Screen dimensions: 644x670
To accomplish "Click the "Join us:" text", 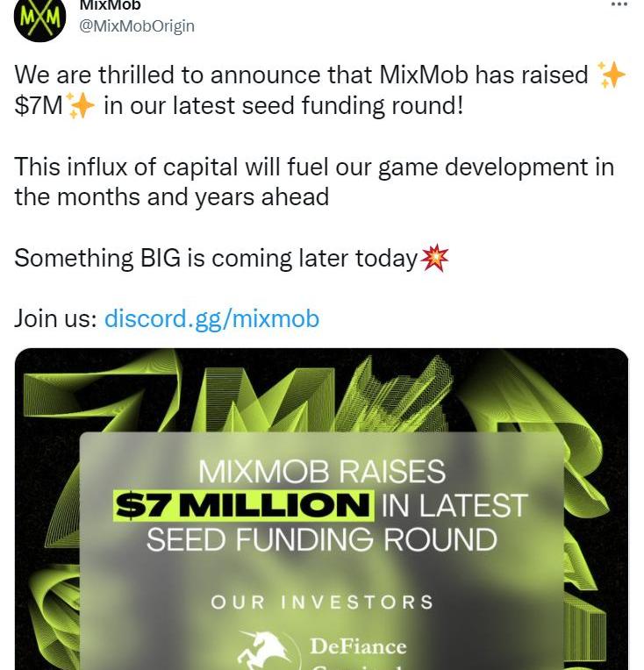I will coord(54,317).
